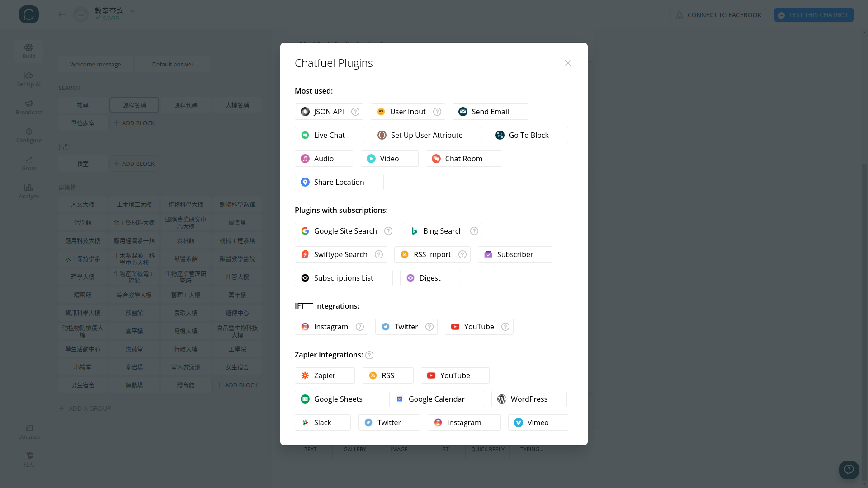Add the User Input plugin

pos(402,112)
